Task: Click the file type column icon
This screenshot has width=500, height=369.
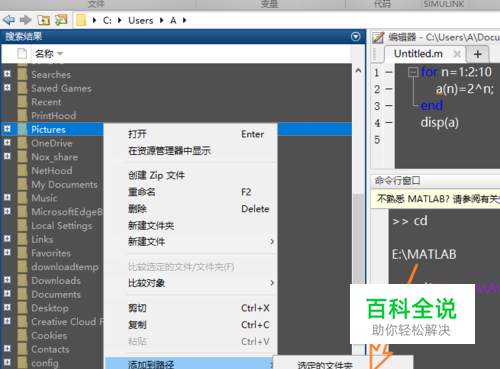Action: [22, 53]
